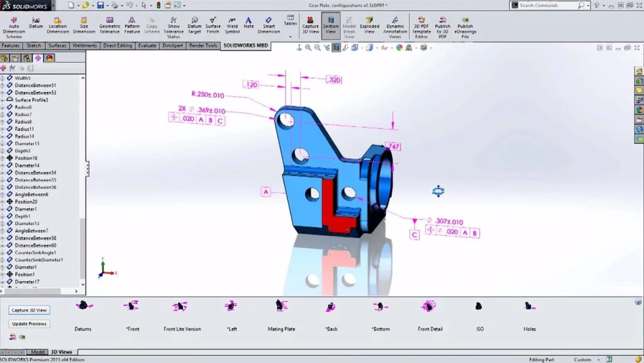Open the display style dropdown in view toolbar
The height and width of the screenshot is (363, 644).
[x=376, y=48]
